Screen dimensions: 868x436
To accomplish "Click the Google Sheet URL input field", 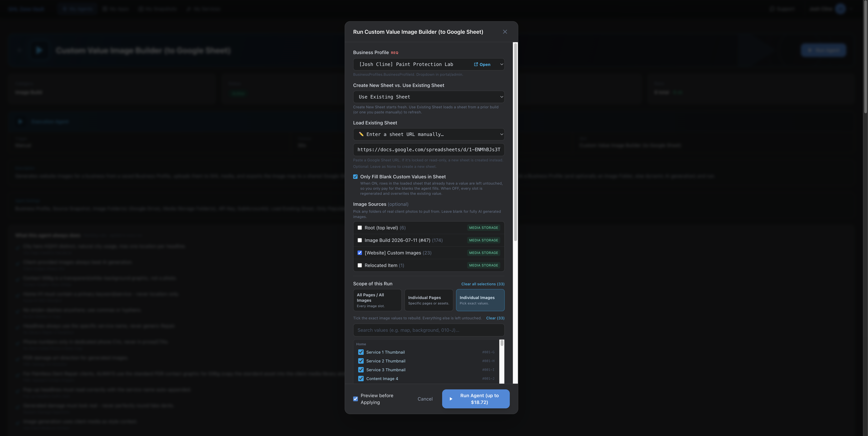I will (x=429, y=150).
